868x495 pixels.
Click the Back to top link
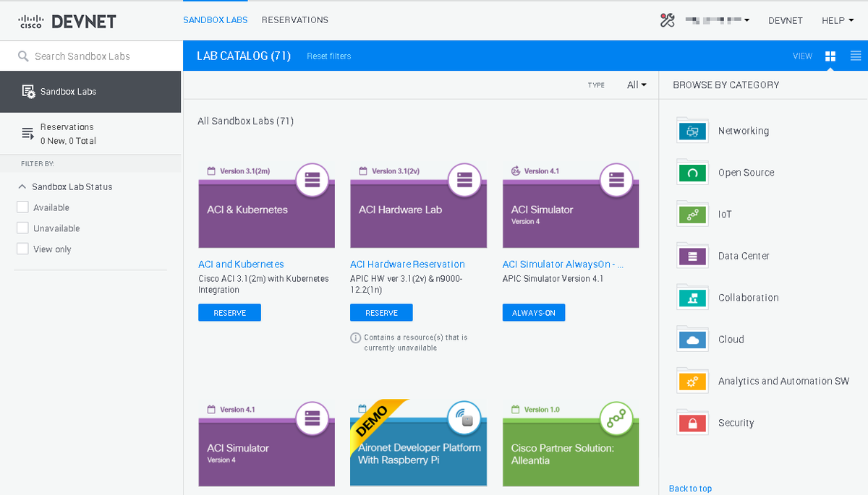pos(691,488)
